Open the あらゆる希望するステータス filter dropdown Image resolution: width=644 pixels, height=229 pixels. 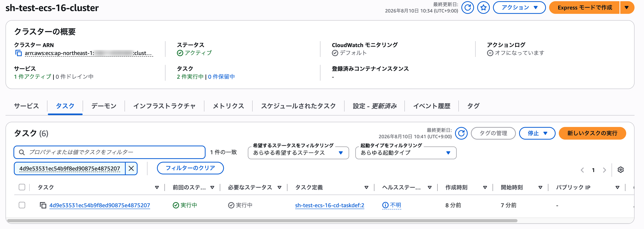(x=298, y=153)
